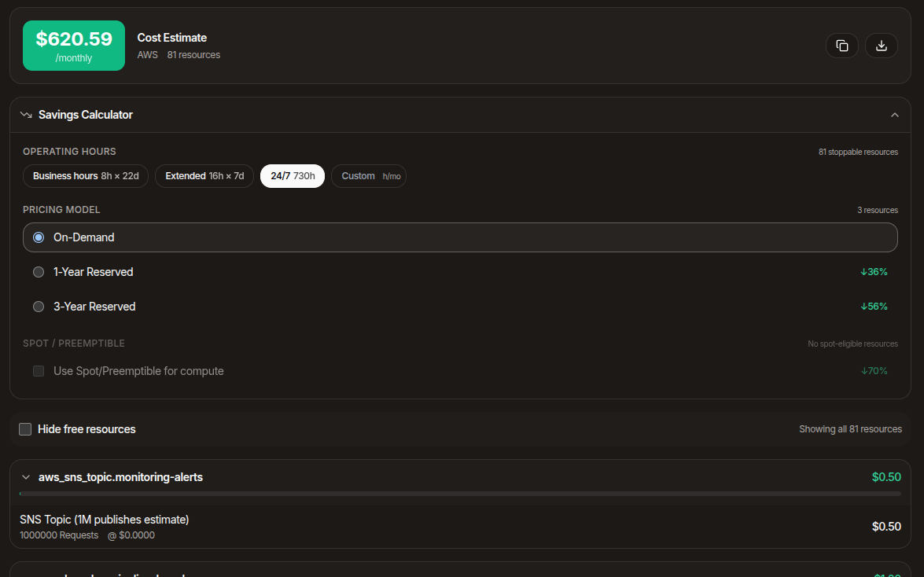
Task: Select the On-Demand pricing model
Action: [x=460, y=237]
